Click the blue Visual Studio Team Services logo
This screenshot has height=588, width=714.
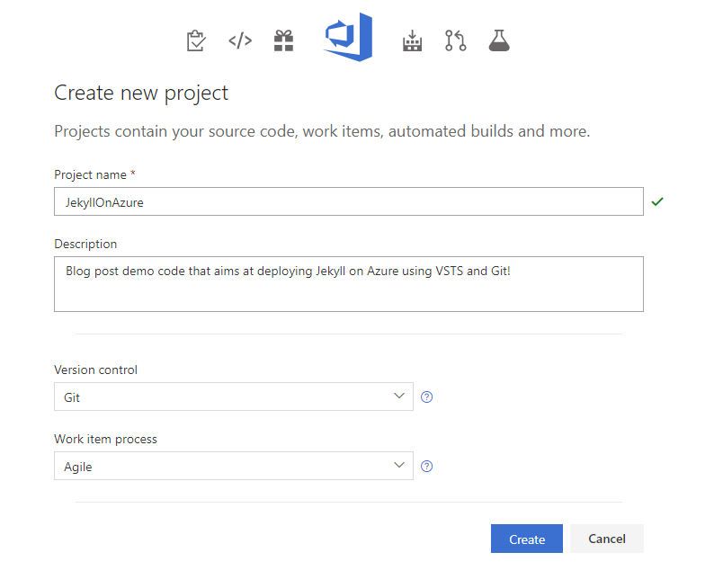point(348,37)
